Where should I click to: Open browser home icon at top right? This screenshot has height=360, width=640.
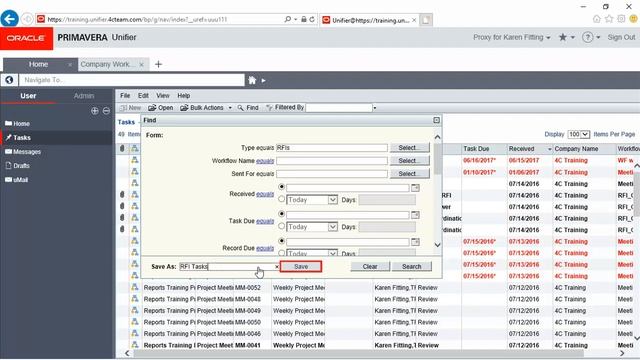(x=596, y=19)
